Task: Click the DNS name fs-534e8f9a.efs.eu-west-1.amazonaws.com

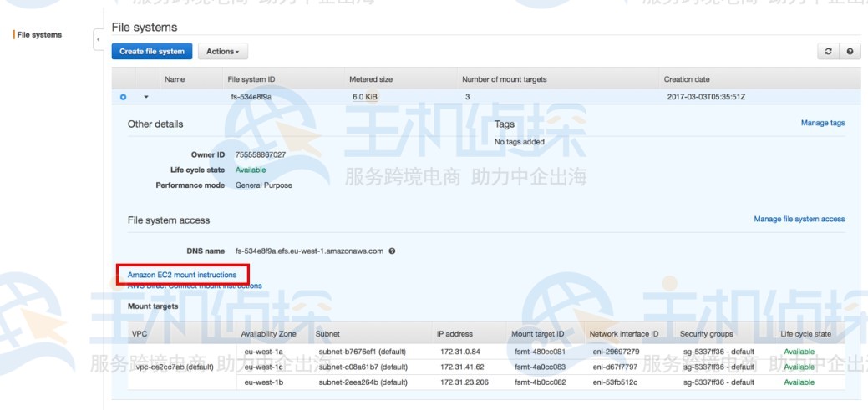Action: click(x=309, y=251)
